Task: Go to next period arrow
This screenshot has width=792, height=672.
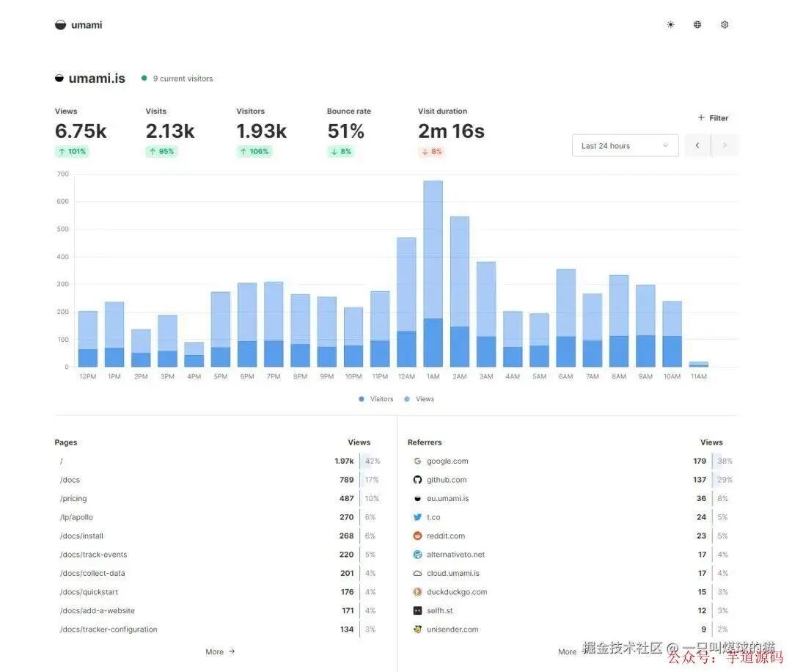Action: point(725,145)
